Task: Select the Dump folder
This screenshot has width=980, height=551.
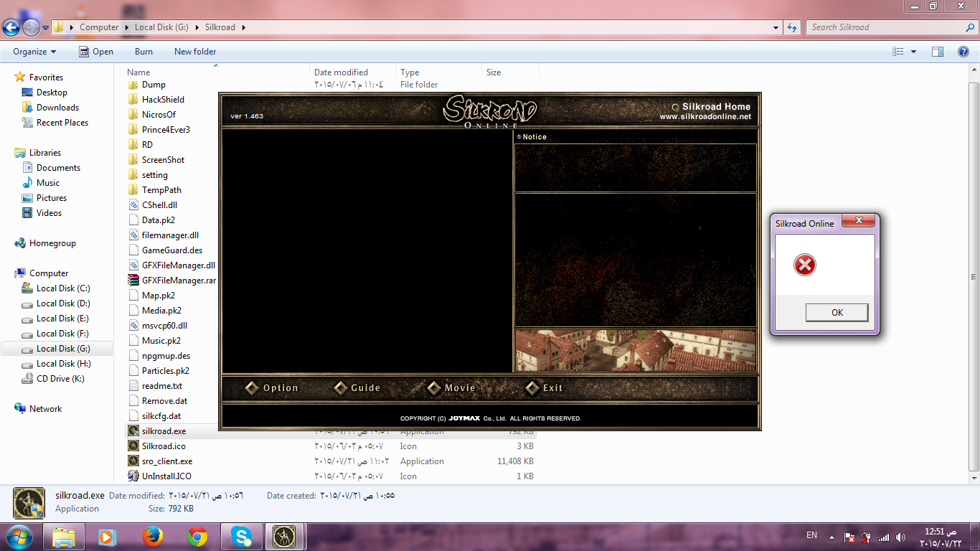Action: 154,85
